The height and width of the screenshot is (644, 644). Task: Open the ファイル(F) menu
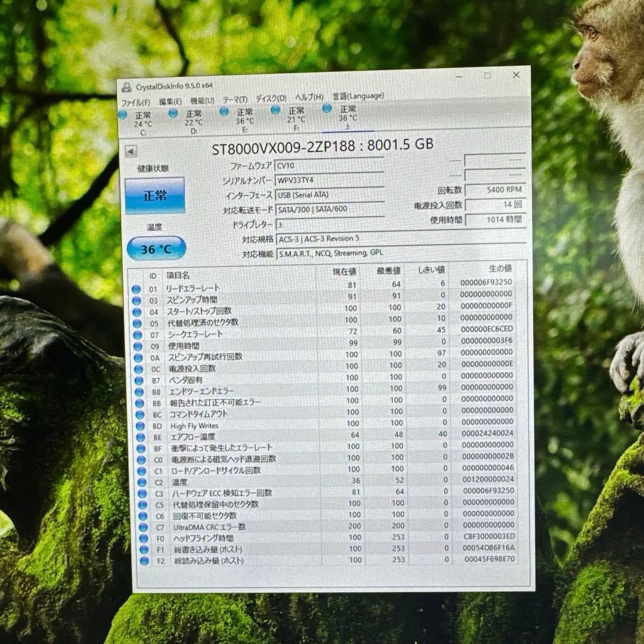pos(135,103)
